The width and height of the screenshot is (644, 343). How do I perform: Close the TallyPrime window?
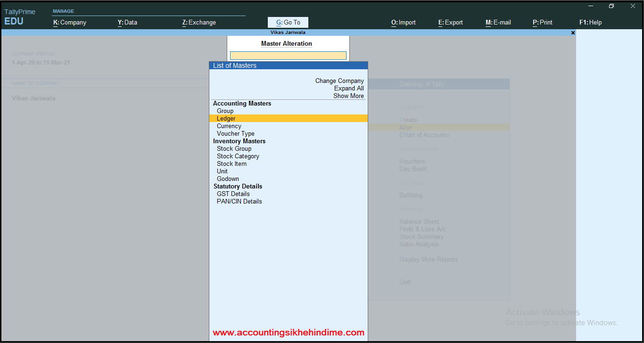633,6
